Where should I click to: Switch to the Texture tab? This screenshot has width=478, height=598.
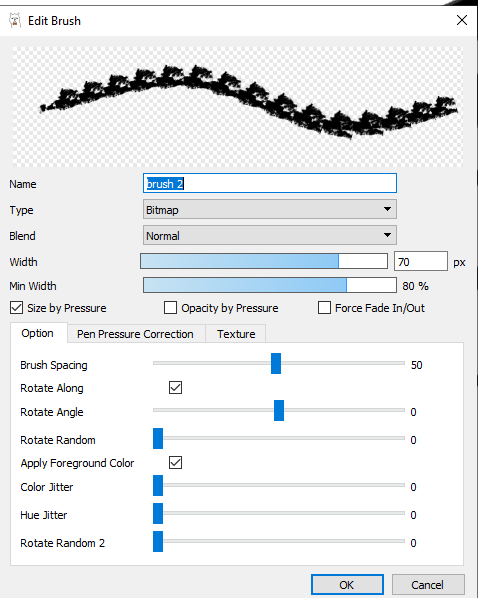236,334
